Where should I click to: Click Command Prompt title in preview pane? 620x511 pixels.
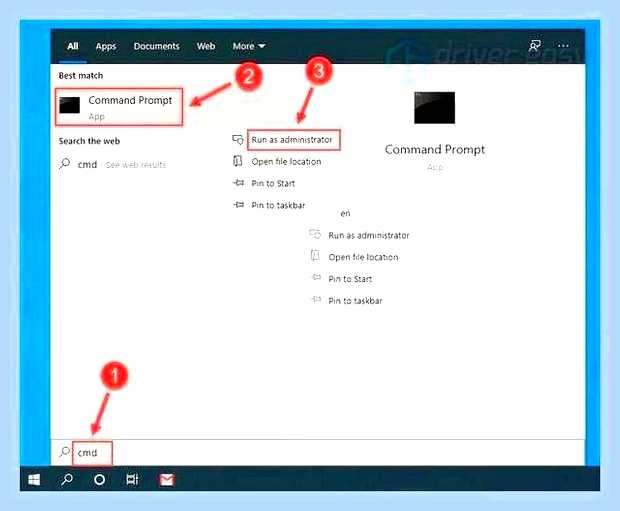435,150
